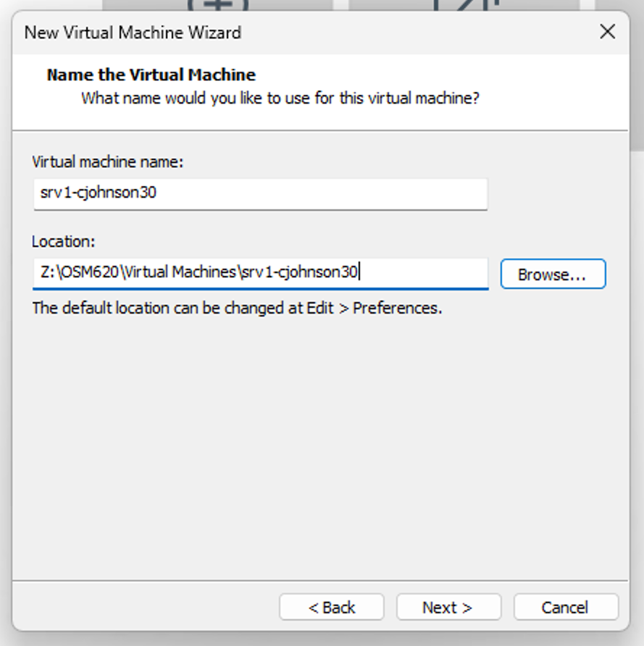Go back to the previous wizard page

(x=331, y=607)
